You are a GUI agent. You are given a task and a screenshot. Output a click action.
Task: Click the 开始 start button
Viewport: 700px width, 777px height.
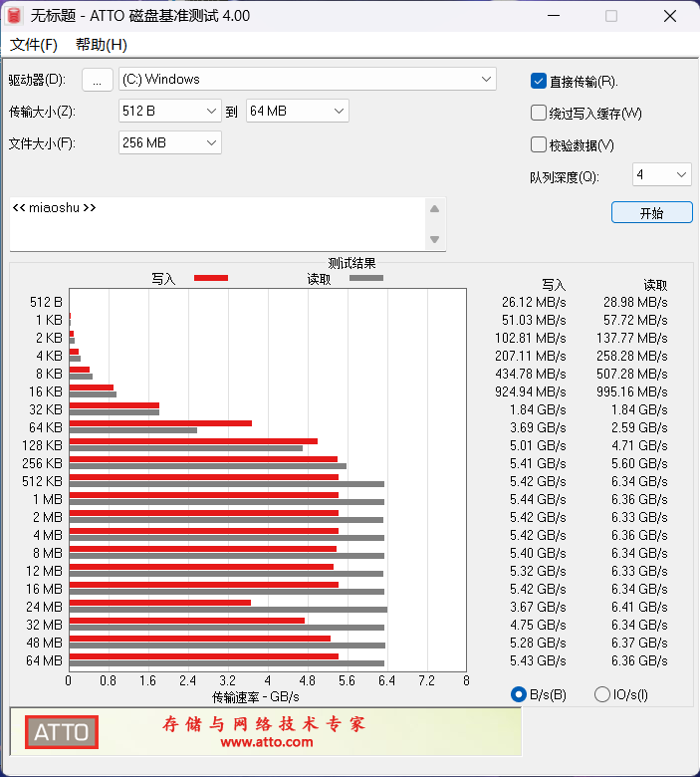click(652, 212)
